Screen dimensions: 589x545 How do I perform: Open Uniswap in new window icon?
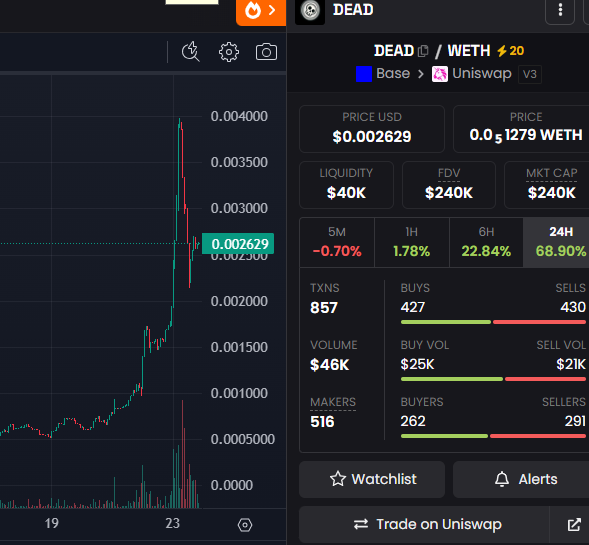pyautogui.click(x=574, y=525)
